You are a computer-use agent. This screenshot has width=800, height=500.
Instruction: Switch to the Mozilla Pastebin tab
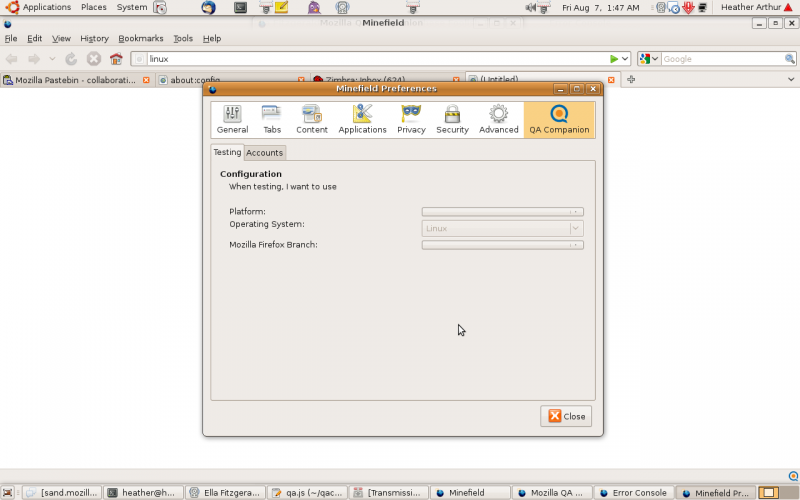click(x=77, y=80)
